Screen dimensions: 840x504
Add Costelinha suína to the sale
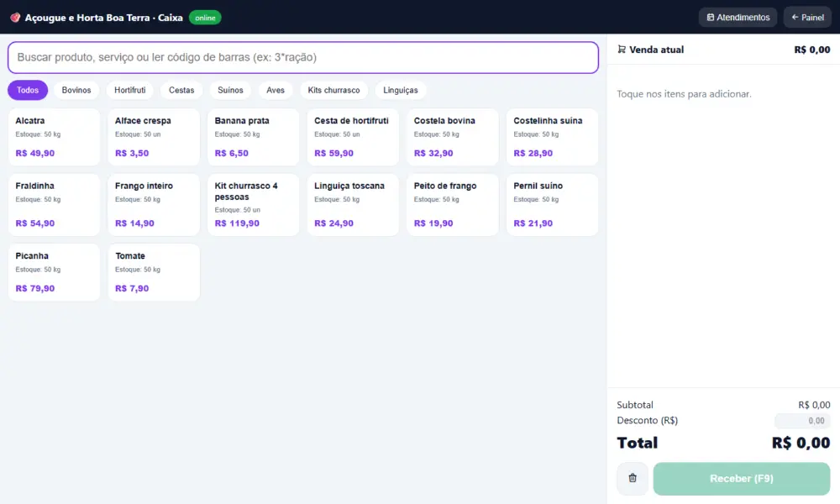click(x=553, y=137)
